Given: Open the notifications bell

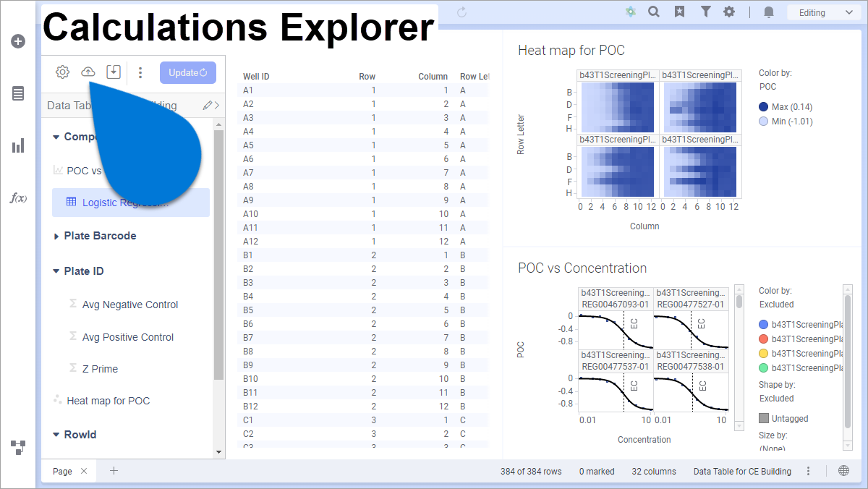Looking at the screenshot, I should click(769, 12).
